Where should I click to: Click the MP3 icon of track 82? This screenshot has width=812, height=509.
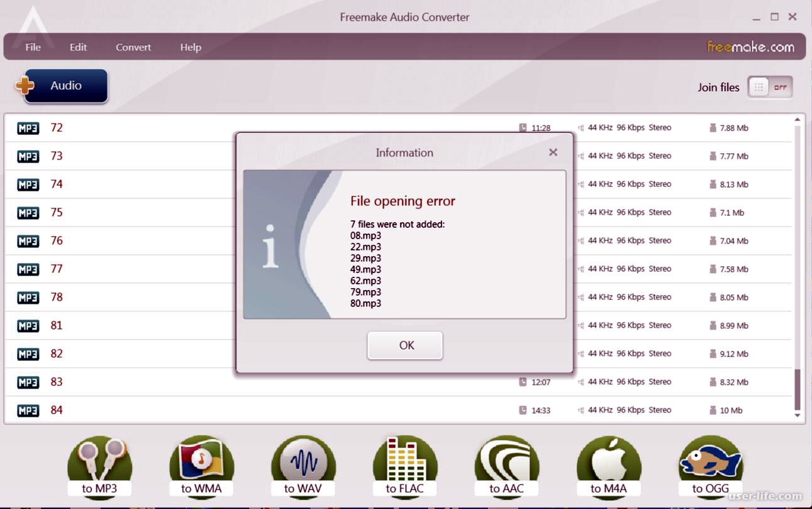click(28, 354)
